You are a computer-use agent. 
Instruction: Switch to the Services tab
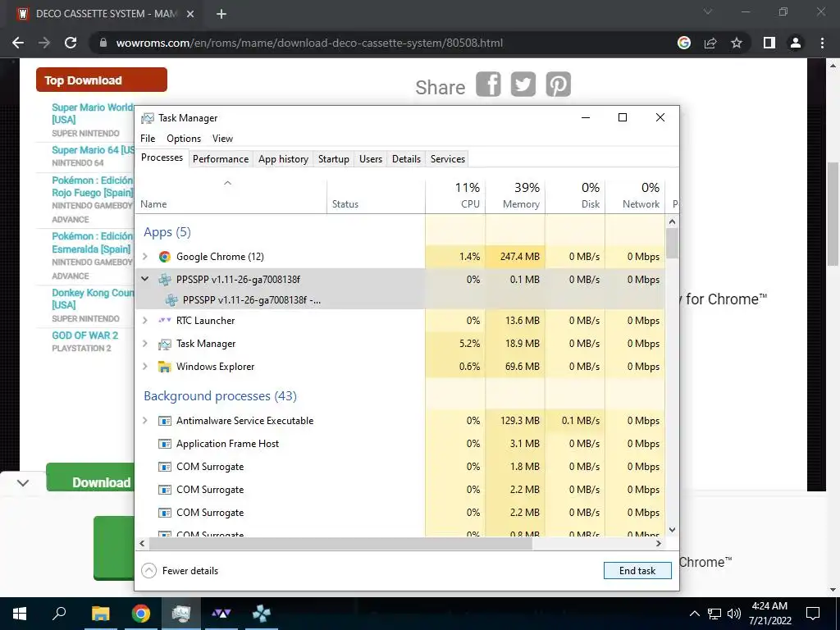pyautogui.click(x=448, y=158)
